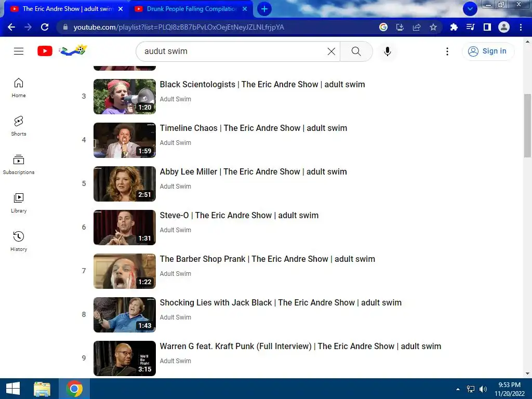Open Warren G feat. Kraft Punk title

click(x=301, y=347)
